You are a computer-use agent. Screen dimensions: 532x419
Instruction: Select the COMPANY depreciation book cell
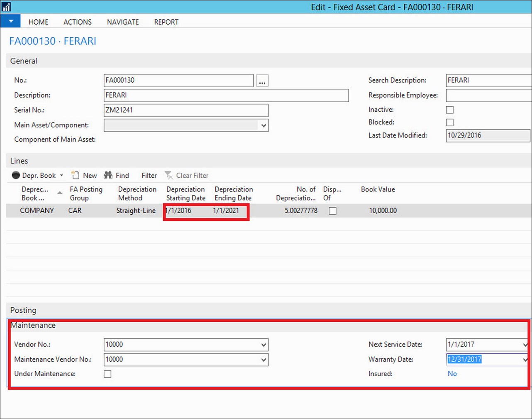point(37,211)
